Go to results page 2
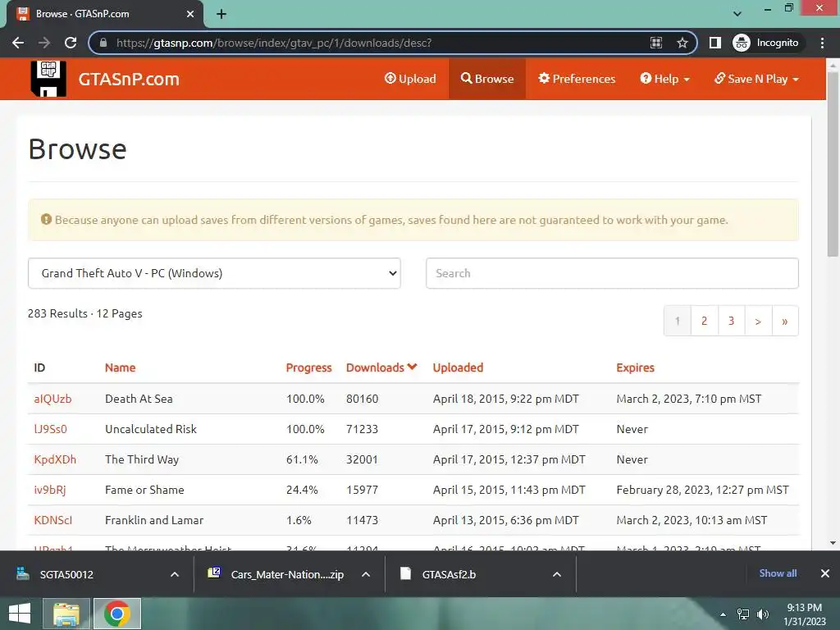Screen dimensions: 840x630 tap(705, 321)
